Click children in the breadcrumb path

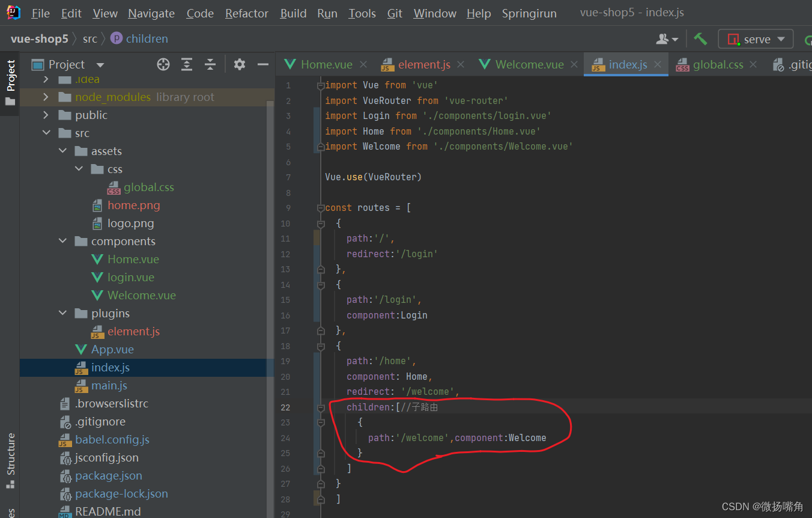(139, 39)
